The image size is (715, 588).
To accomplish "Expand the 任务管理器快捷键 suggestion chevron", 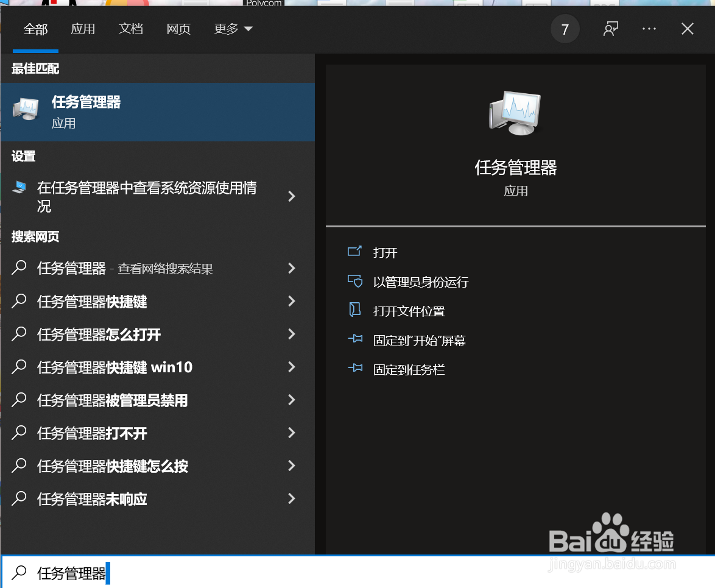I will tap(292, 301).
